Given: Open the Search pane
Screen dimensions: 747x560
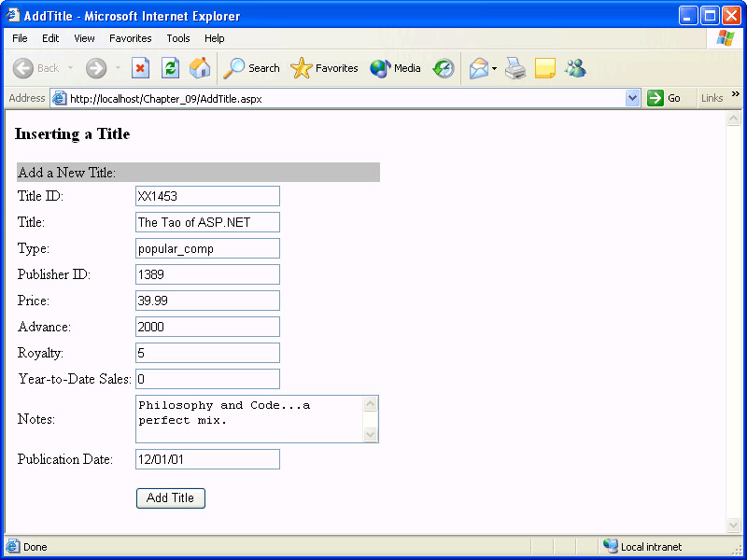Looking at the screenshot, I should tap(251, 68).
